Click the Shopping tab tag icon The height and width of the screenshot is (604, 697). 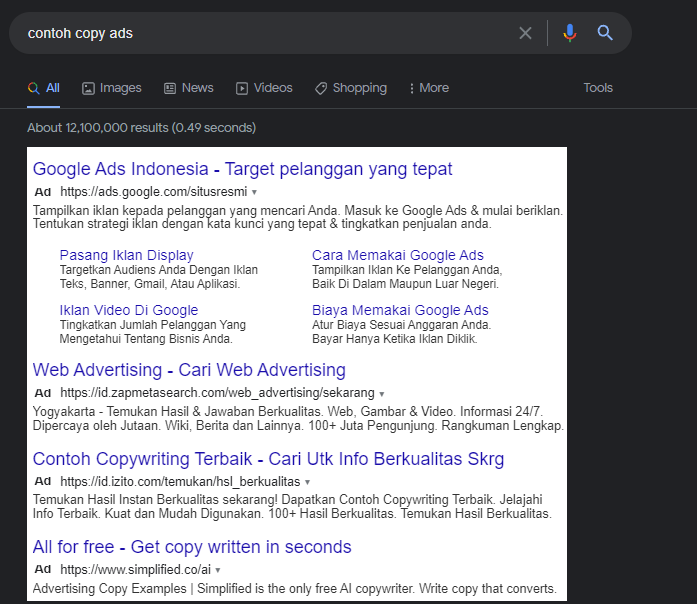pos(320,88)
